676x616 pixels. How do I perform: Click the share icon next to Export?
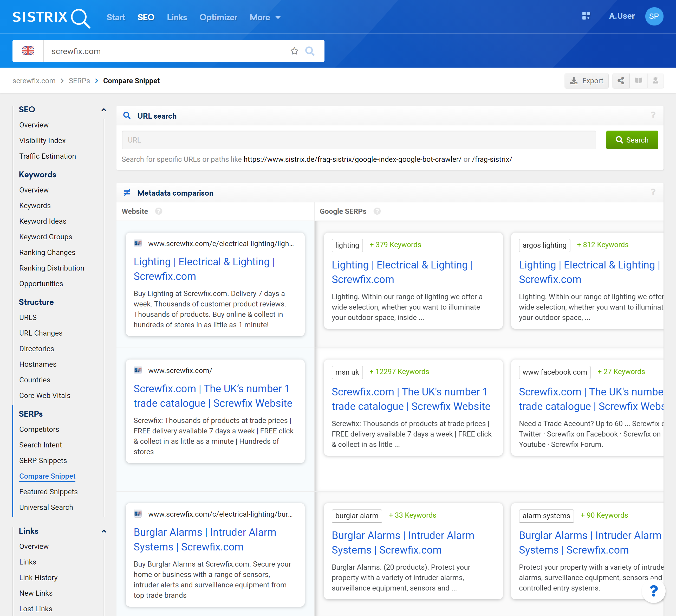pyautogui.click(x=621, y=81)
